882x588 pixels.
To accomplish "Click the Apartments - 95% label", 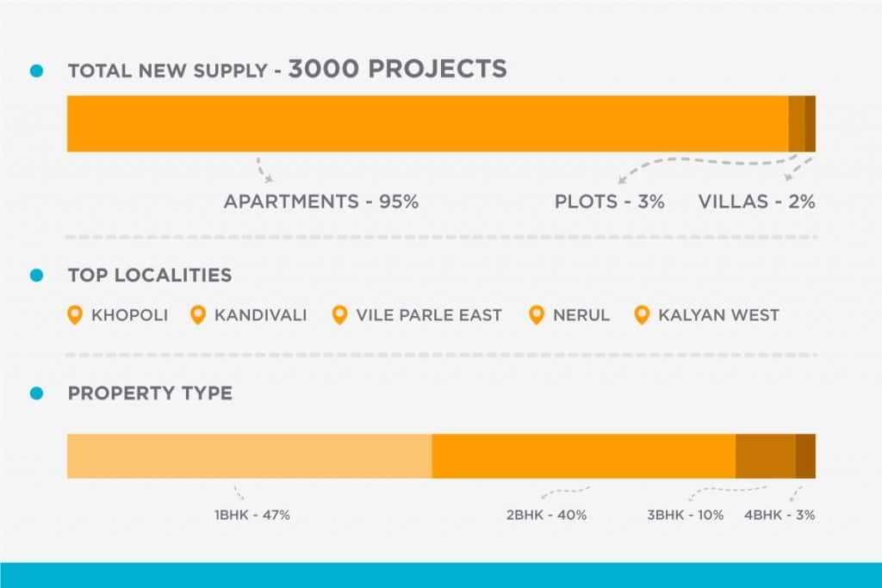I will [321, 201].
